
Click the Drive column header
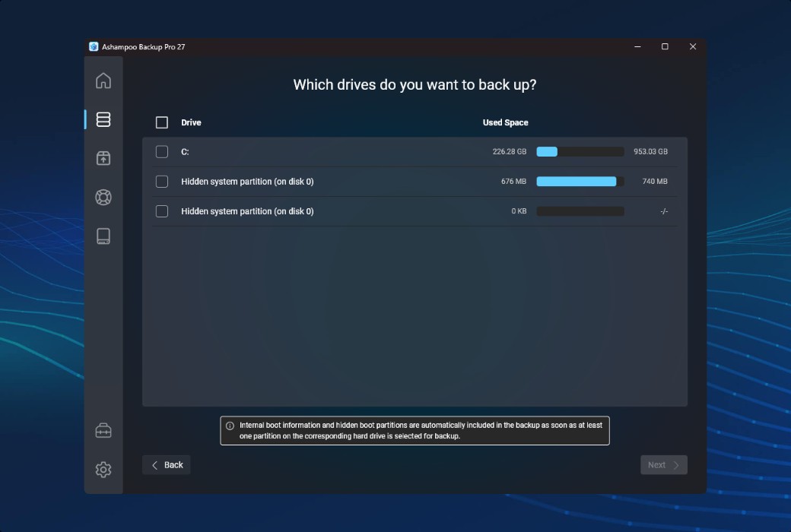[190, 122]
